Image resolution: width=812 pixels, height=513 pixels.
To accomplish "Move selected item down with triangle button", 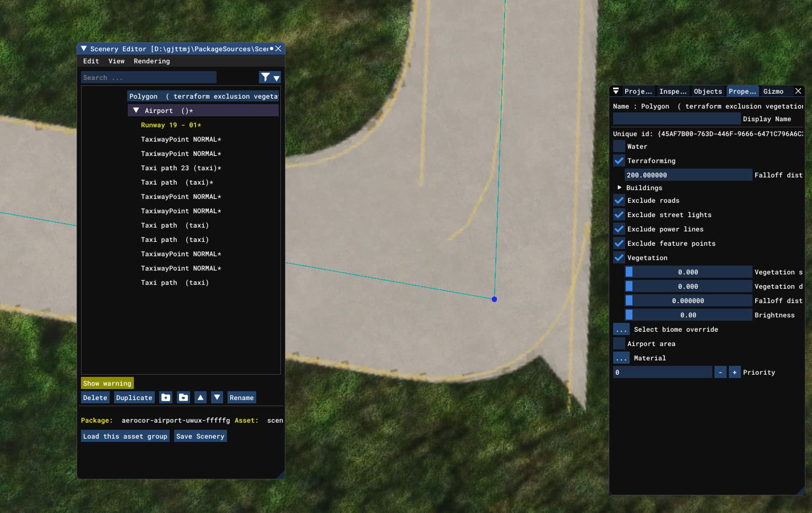I will pyautogui.click(x=217, y=397).
